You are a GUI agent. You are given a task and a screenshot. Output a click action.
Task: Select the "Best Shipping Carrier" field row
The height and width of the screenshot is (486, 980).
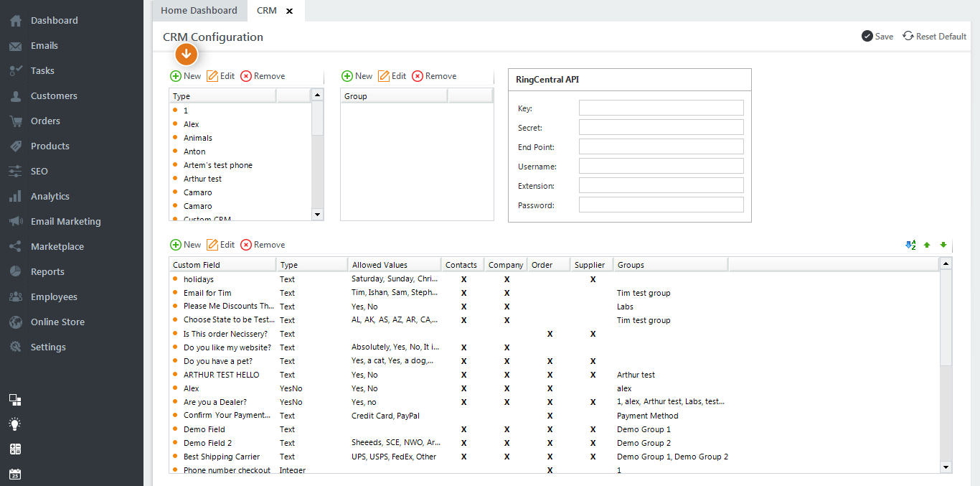[x=555, y=457]
